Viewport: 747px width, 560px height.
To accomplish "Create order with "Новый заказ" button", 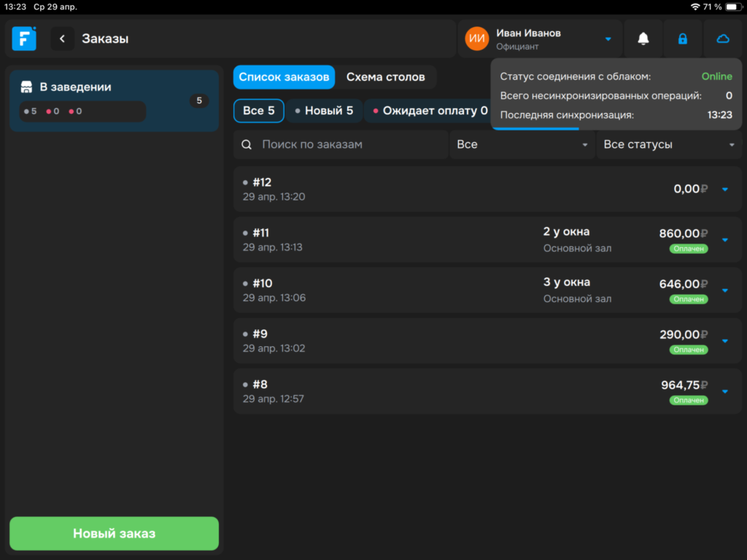I will point(115,533).
